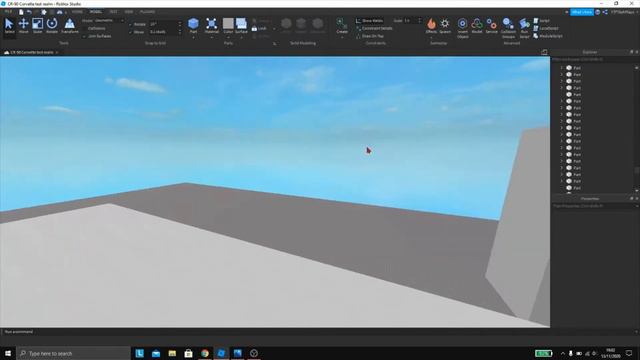Click the Scale value stepper arrows
Image resolution: width=640 pixels, height=360 pixels.
point(419,20)
